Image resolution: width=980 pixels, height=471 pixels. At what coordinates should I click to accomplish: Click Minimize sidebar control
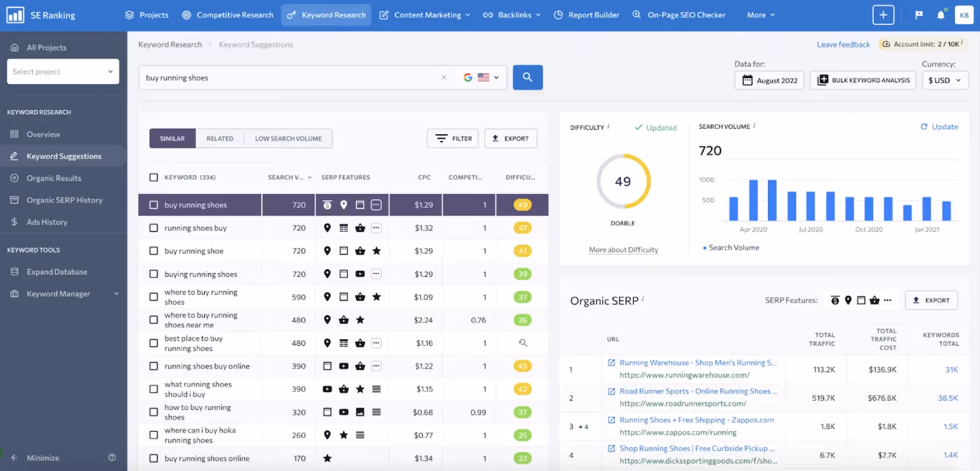[35, 457]
